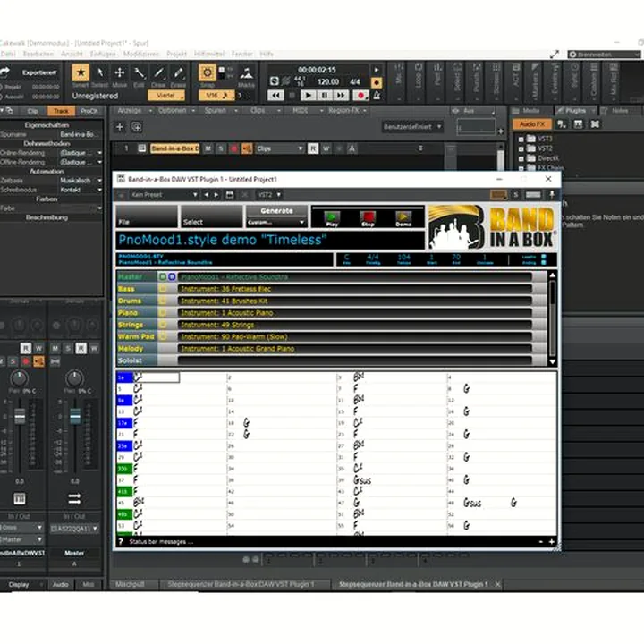644x644 pixels.
Task: Switch to the Clip tab
Action: (33, 111)
